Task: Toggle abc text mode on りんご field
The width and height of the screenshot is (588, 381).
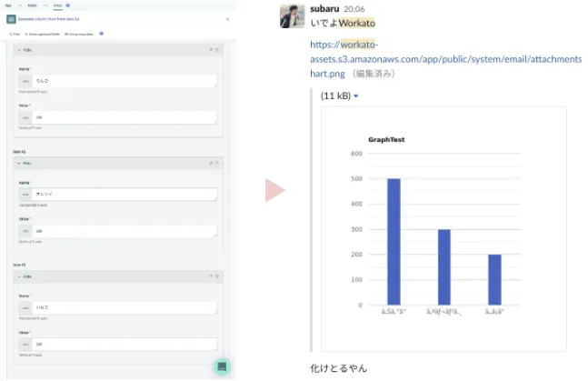Action: click(x=25, y=81)
